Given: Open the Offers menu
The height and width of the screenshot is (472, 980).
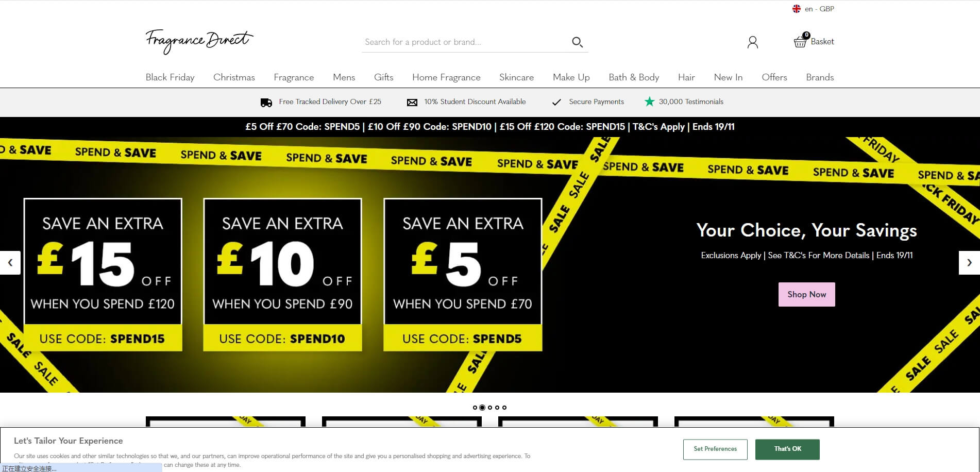Looking at the screenshot, I should 774,77.
